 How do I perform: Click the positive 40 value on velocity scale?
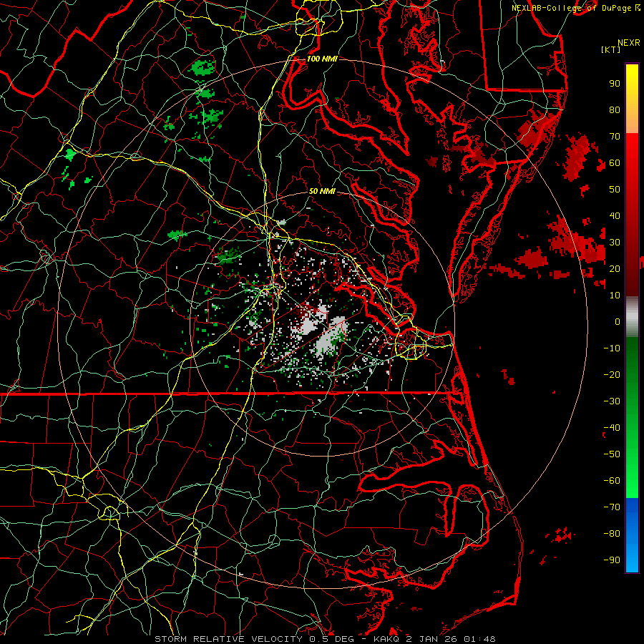(x=615, y=215)
